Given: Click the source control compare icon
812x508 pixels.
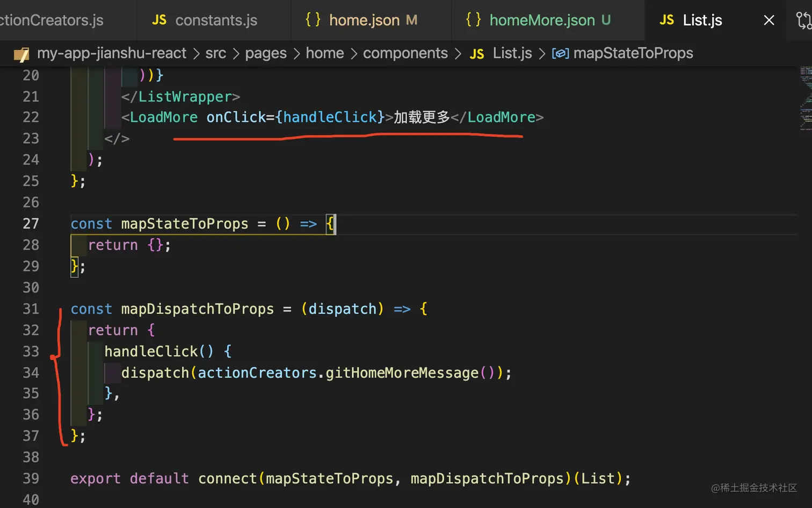Looking at the screenshot, I should pos(803,20).
